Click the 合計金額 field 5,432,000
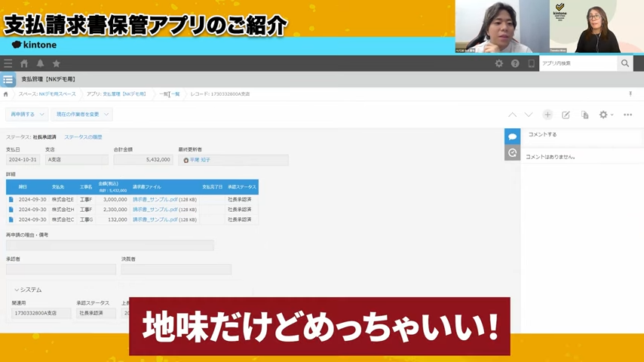Image resolution: width=644 pixels, height=362 pixels. point(143,159)
